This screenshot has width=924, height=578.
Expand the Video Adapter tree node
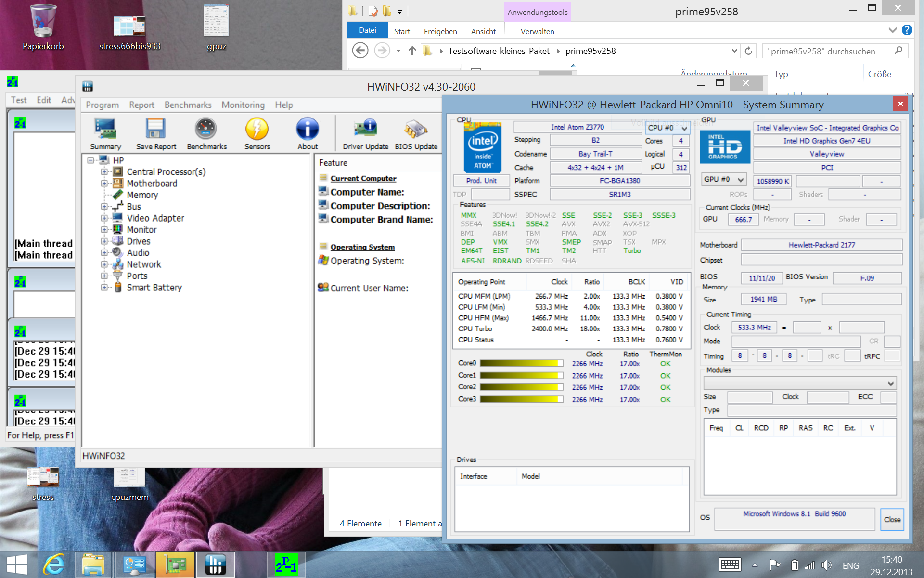point(104,218)
